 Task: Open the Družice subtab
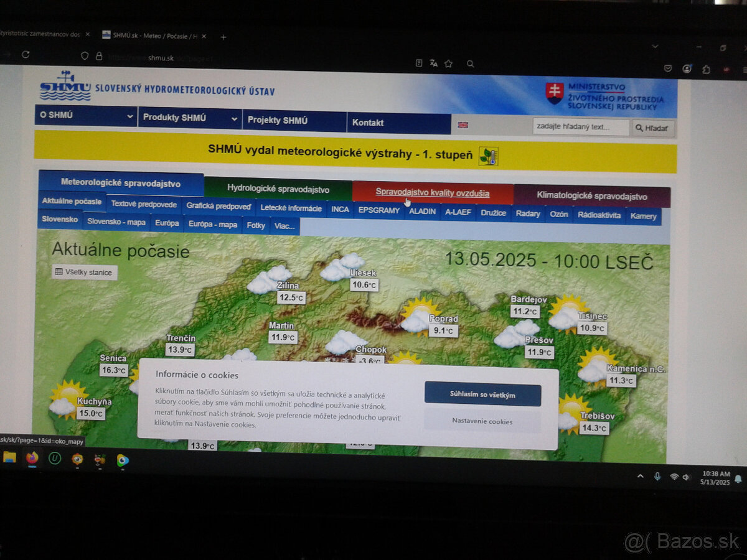(494, 213)
